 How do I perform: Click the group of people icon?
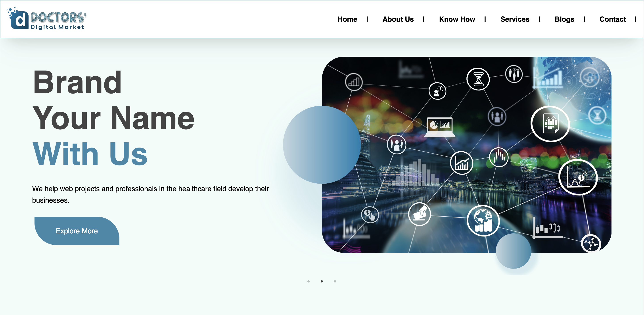pos(397,144)
